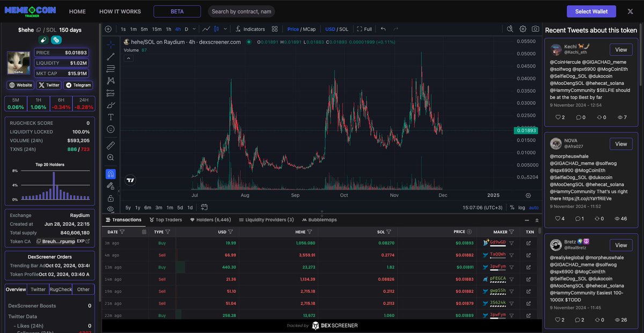
Task: Select the ruler measure tool
Action: (111, 145)
